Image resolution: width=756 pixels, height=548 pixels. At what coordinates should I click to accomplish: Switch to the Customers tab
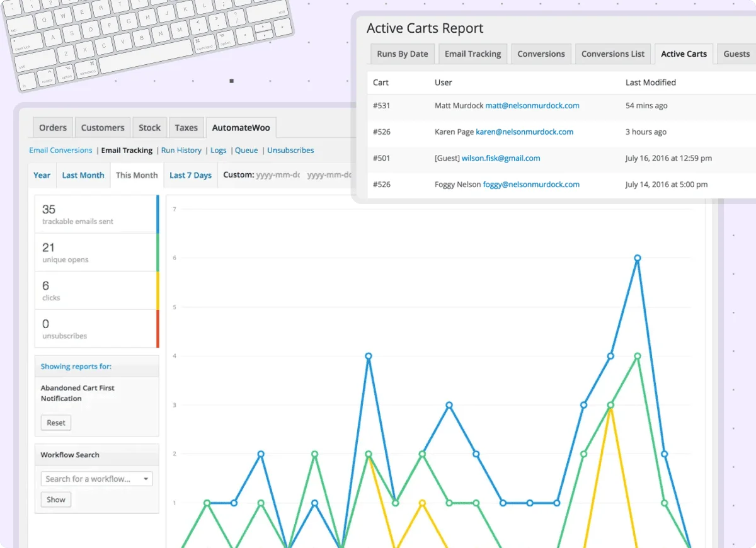coord(103,127)
